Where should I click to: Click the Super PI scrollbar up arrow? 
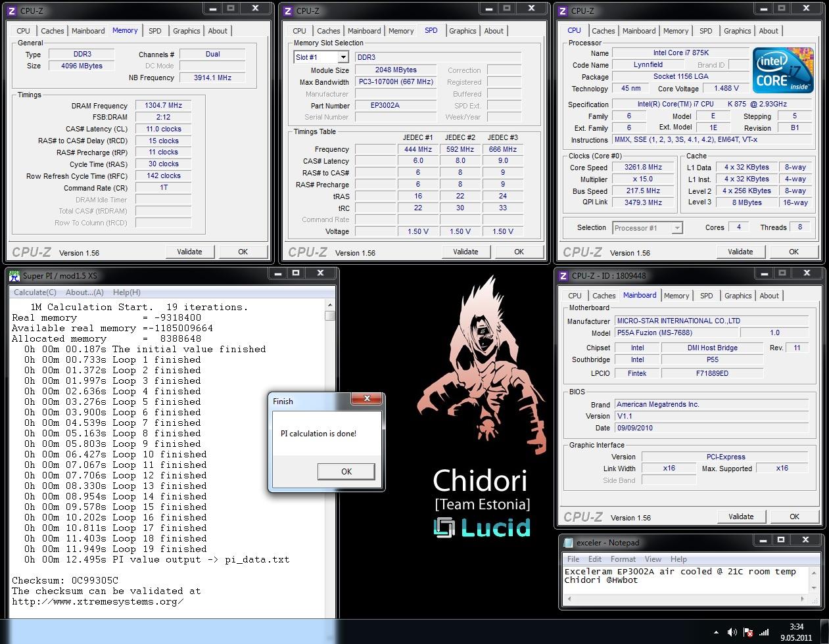pyautogui.click(x=330, y=306)
